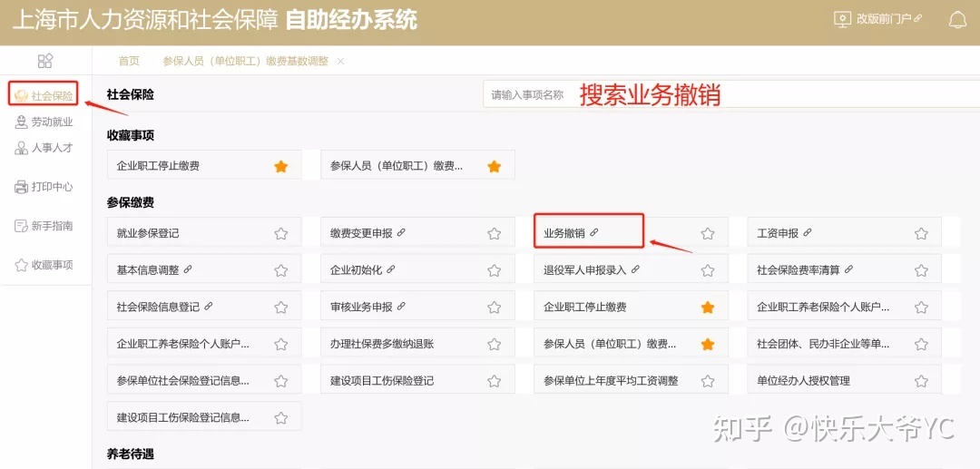
Task: Open the 缴费变更申报 item
Action: tap(367, 233)
